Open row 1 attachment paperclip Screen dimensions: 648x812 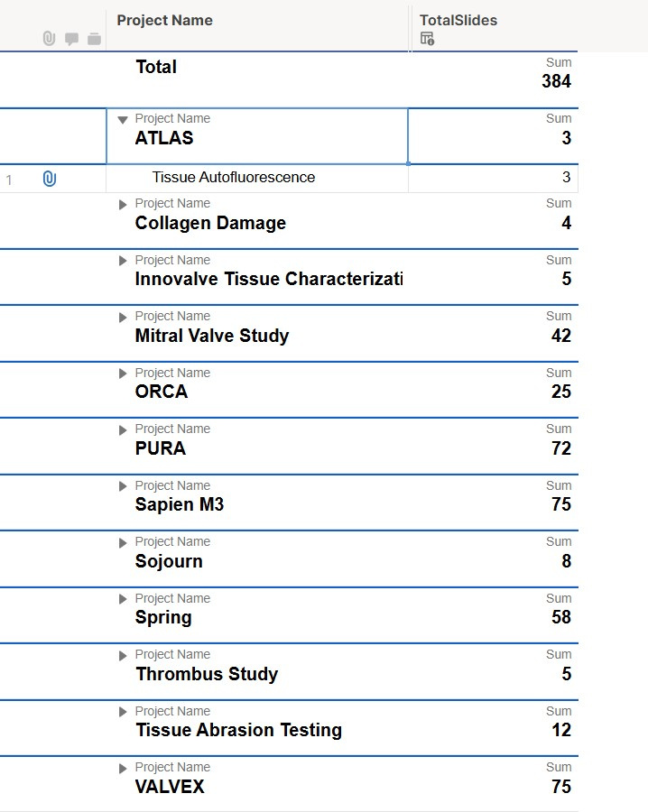(50, 180)
